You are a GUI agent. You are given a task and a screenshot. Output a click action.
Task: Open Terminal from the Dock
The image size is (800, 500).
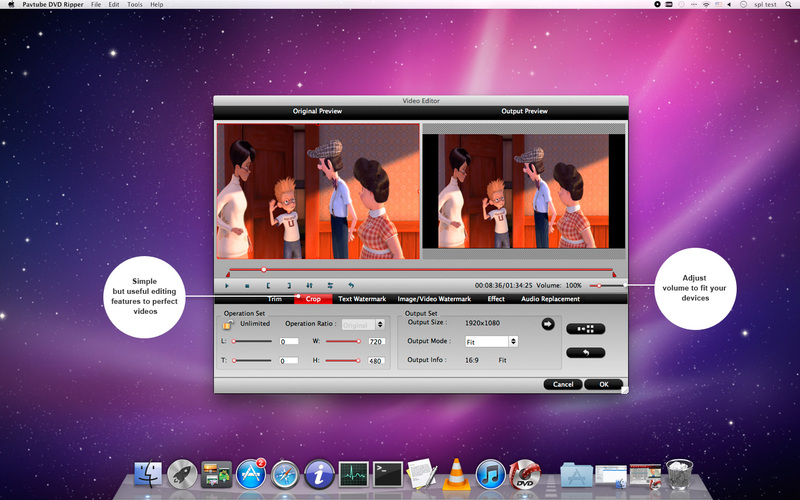point(388,475)
